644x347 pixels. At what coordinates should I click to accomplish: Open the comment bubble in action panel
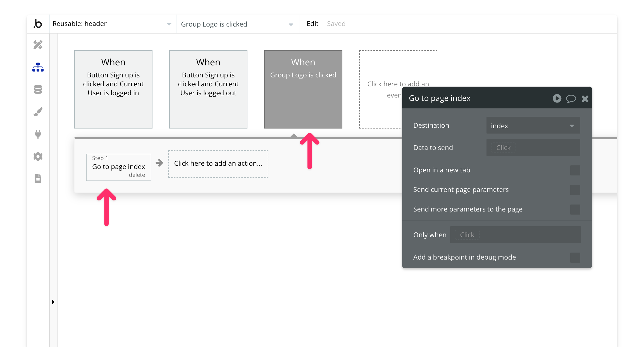point(571,99)
